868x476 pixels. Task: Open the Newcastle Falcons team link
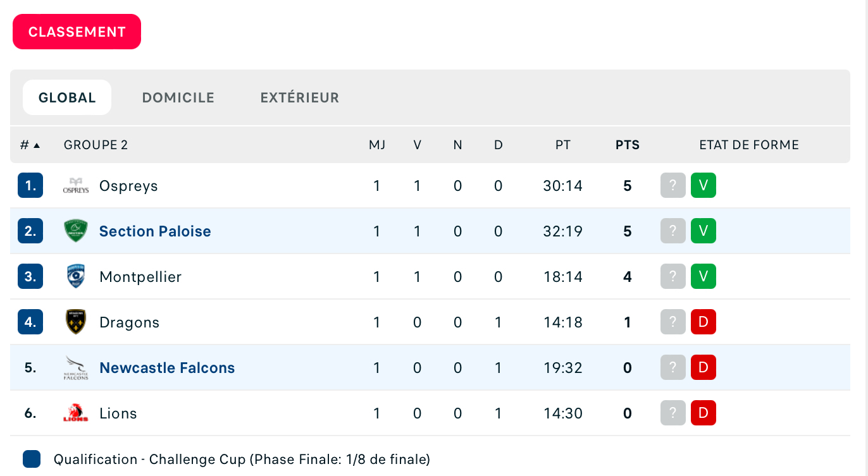[167, 368]
